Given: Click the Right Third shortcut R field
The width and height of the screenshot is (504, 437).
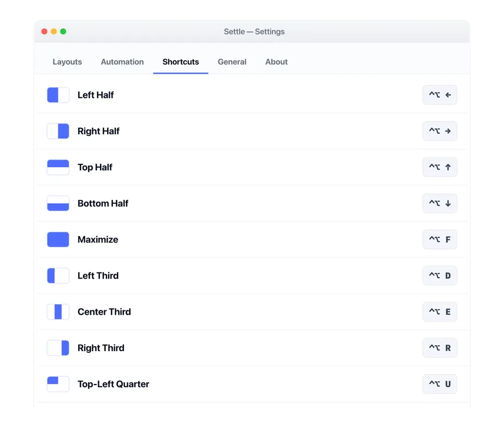Looking at the screenshot, I should click(x=440, y=348).
